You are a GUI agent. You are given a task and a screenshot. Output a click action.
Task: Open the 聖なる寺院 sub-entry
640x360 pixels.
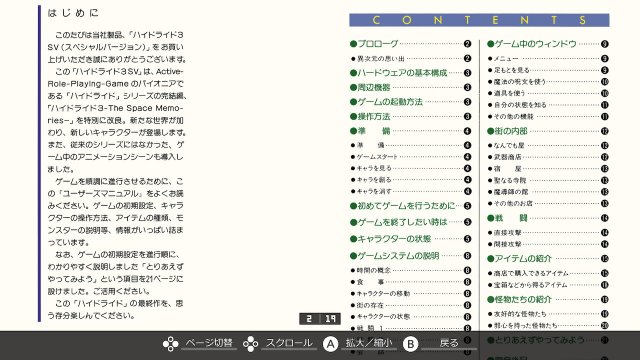(548, 180)
